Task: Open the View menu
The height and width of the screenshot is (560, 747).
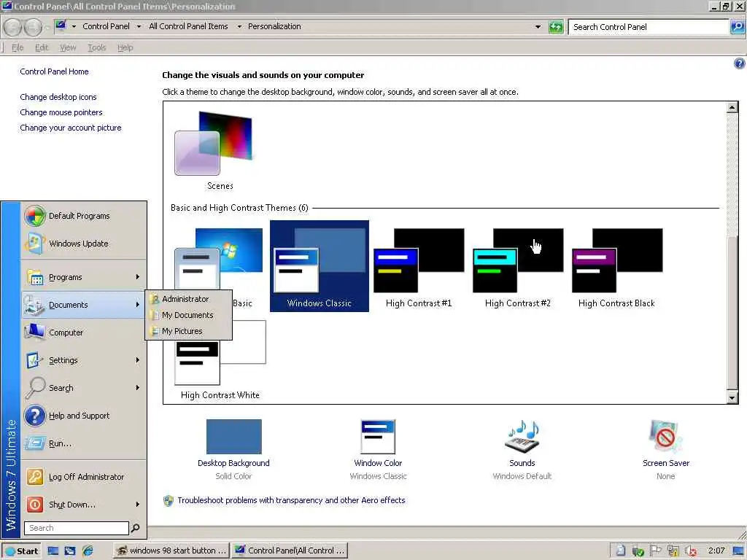Action: coord(68,47)
